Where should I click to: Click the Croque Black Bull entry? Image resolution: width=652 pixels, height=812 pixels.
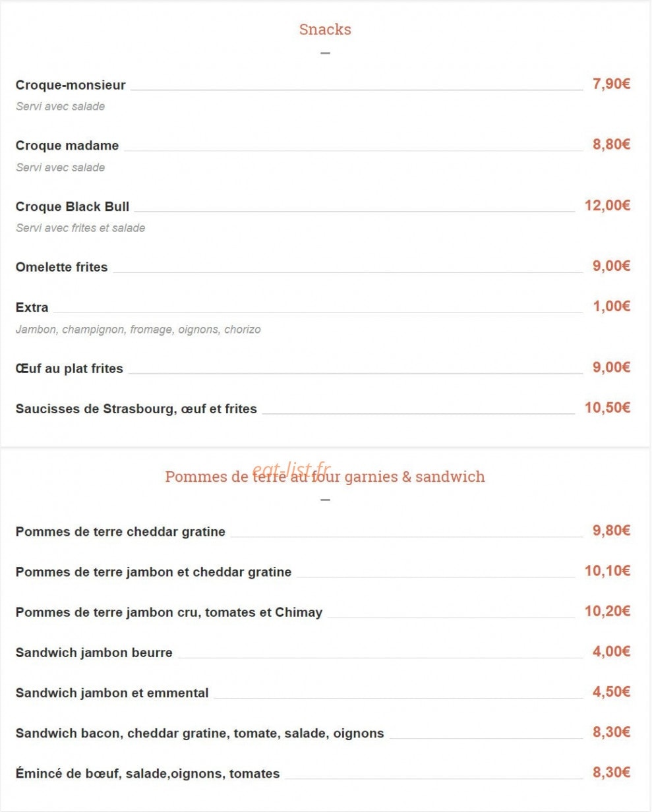click(x=73, y=207)
